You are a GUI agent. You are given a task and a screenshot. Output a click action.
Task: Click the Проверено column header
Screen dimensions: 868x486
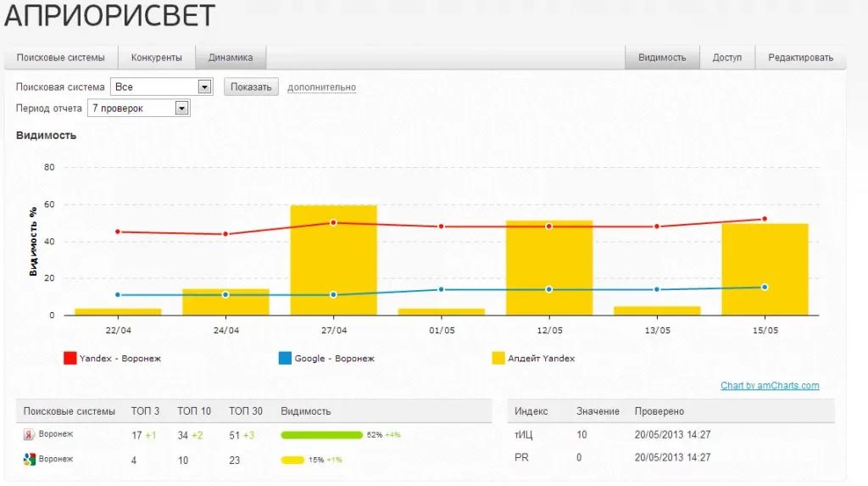(659, 411)
